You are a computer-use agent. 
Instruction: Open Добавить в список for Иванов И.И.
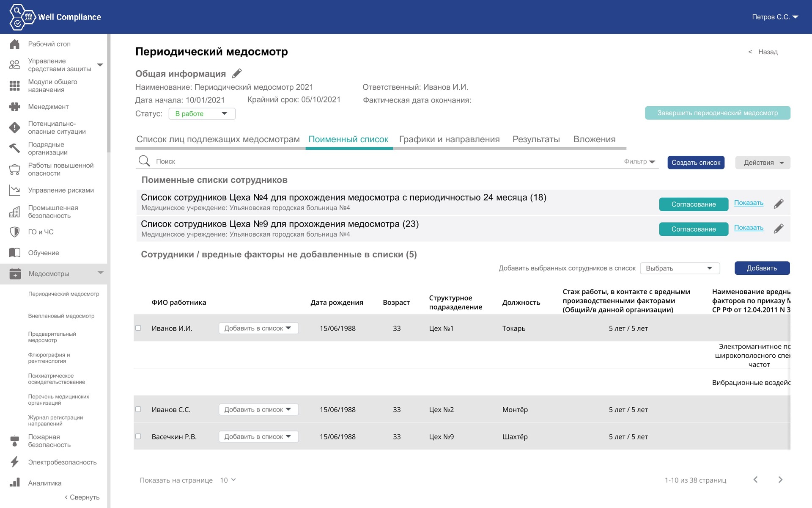pos(258,328)
